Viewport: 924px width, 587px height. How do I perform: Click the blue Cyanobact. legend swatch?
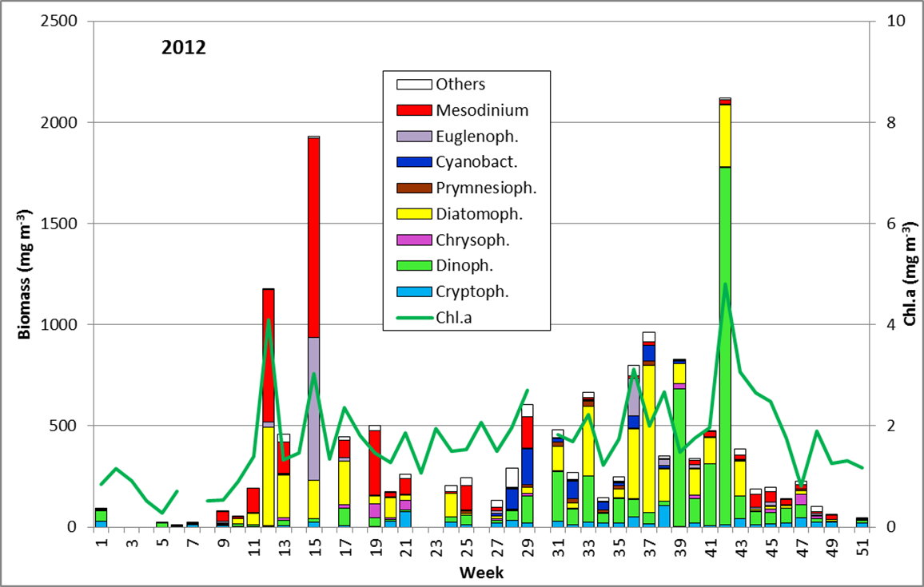click(414, 161)
